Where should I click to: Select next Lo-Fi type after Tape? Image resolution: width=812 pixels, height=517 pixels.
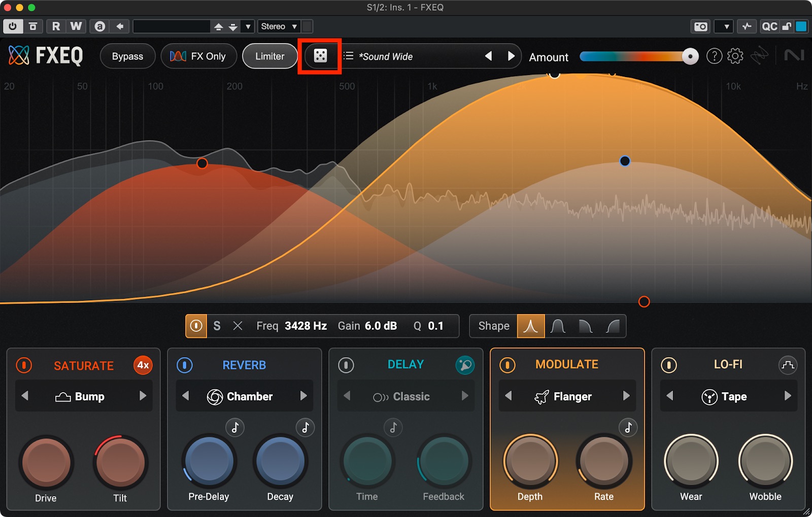[788, 396]
